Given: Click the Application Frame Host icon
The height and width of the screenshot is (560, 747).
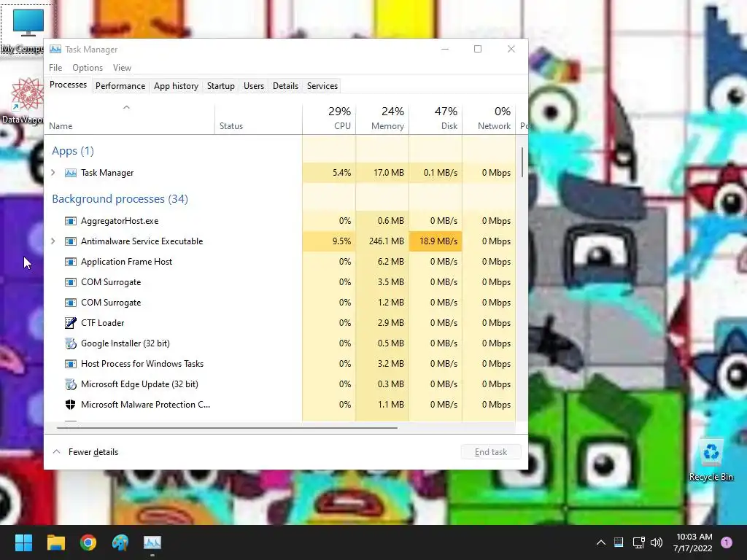Looking at the screenshot, I should point(71,262).
